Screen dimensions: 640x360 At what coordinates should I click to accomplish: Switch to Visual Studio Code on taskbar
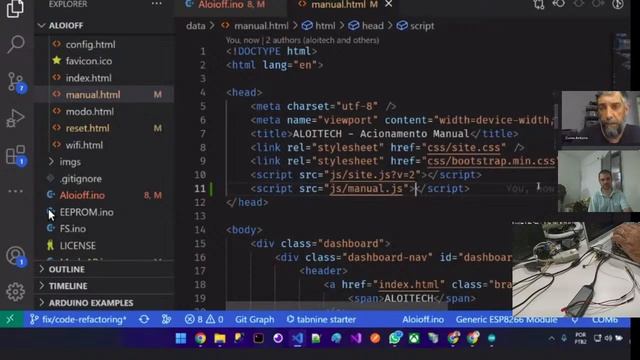click(298, 338)
